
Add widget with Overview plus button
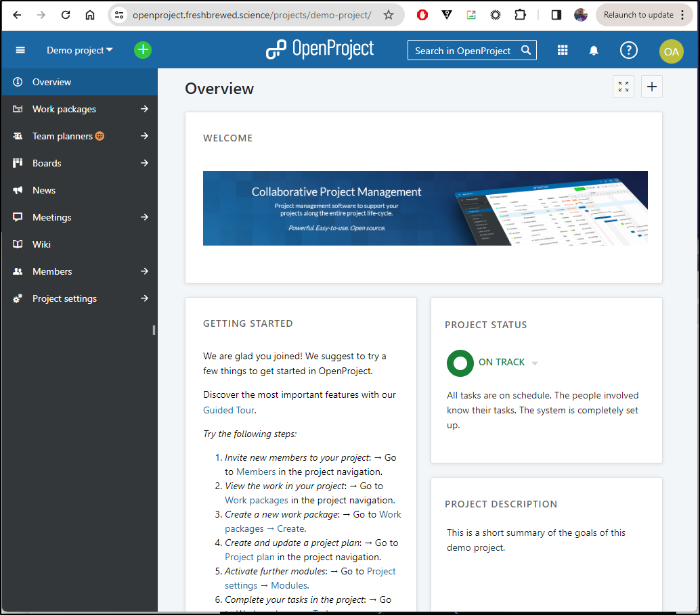652,87
